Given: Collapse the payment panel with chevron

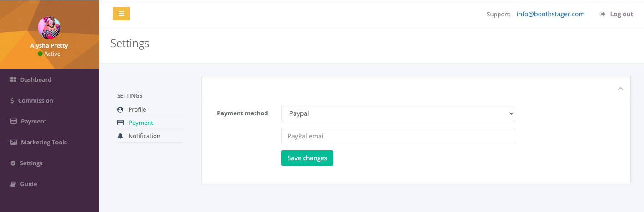Looking at the screenshot, I should (620, 89).
